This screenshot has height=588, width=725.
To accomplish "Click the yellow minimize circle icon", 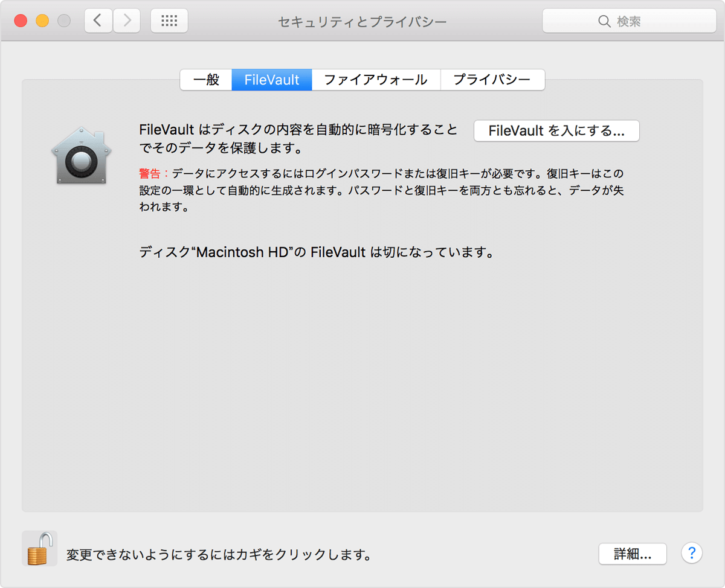I will (40, 19).
